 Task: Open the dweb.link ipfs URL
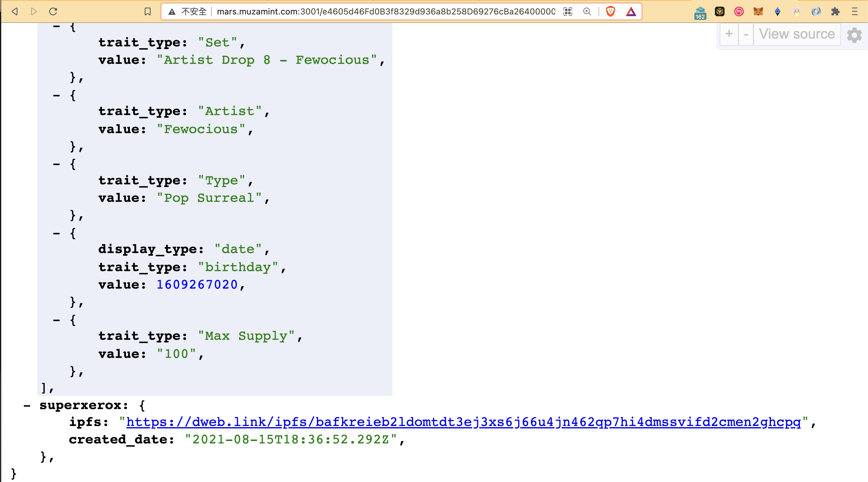click(463, 422)
